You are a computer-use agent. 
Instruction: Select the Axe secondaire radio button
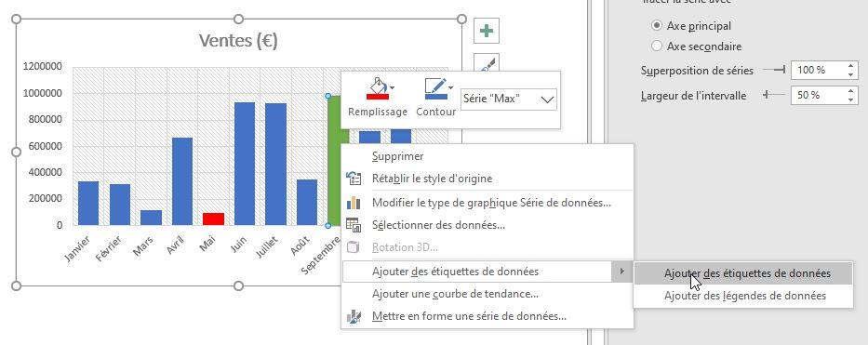pyautogui.click(x=657, y=46)
